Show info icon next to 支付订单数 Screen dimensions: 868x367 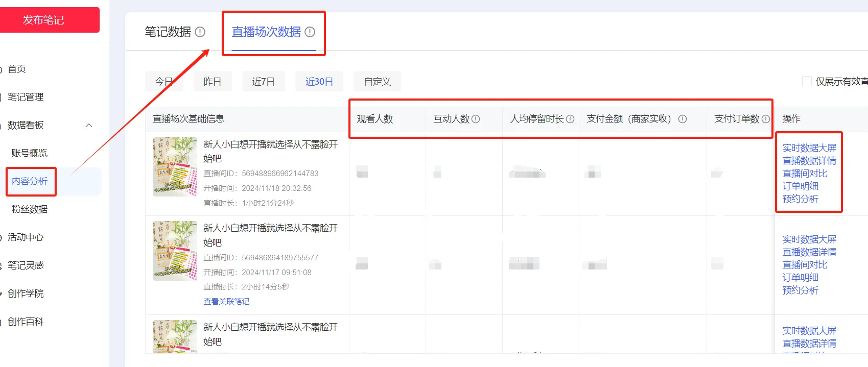pos(766,119)
